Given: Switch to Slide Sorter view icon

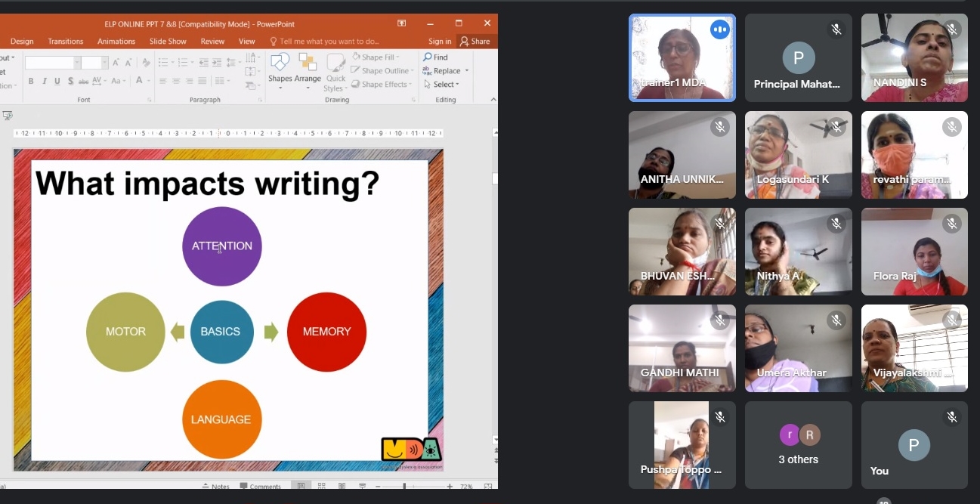Looking at the screenshot, I should 321,486.
